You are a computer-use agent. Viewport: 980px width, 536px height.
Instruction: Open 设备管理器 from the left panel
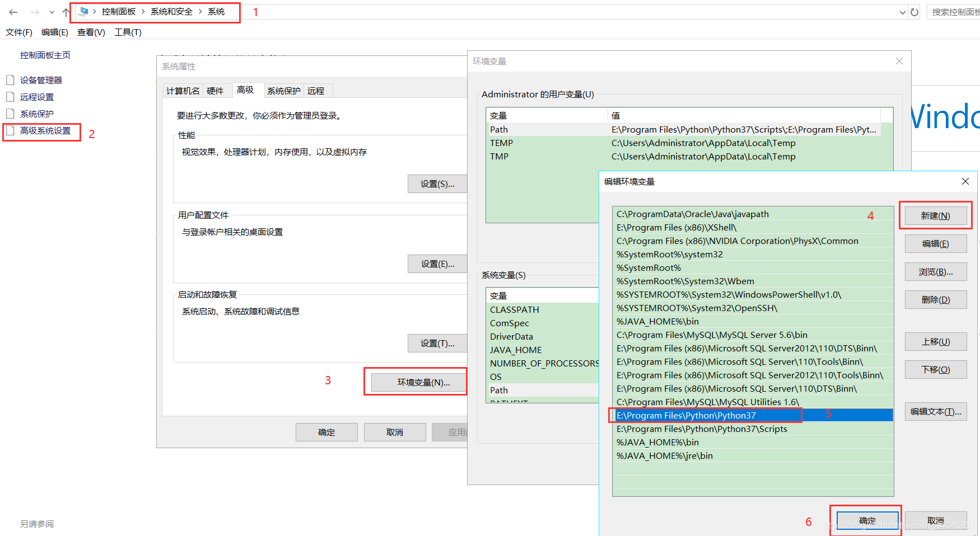click(41, 80)
